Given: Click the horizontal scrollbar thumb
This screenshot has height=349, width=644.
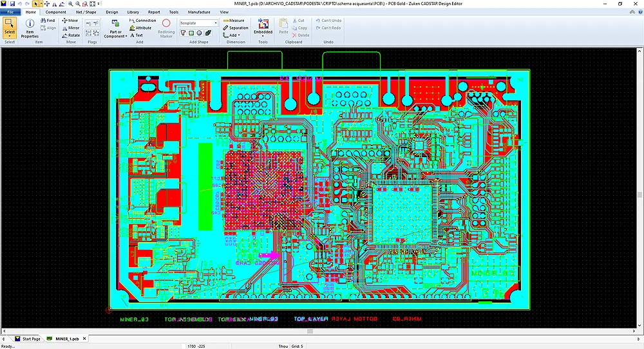Looking at the screenshot, I should pyautogui.click(x=310, y=331).
